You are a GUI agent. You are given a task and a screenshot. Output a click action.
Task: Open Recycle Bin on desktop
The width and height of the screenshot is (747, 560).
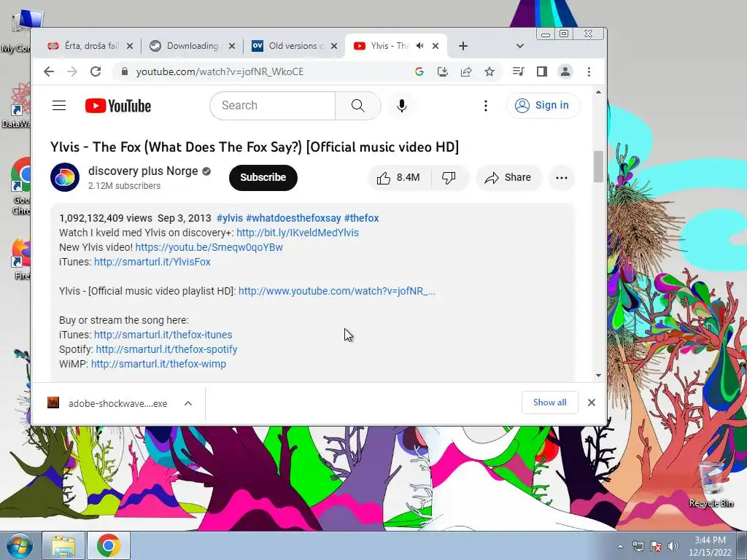coord(711,485)
